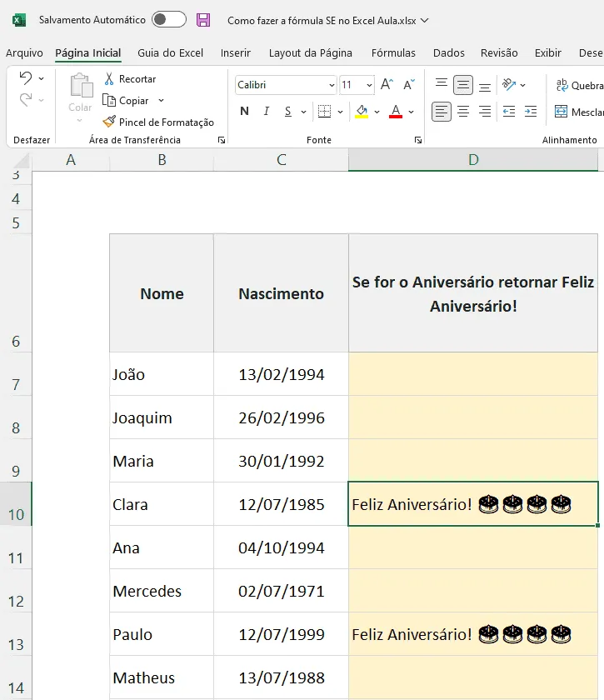Toggle Salvamento Automático switch
Screen dimensions: 604x700
click(x=169, y=20)
